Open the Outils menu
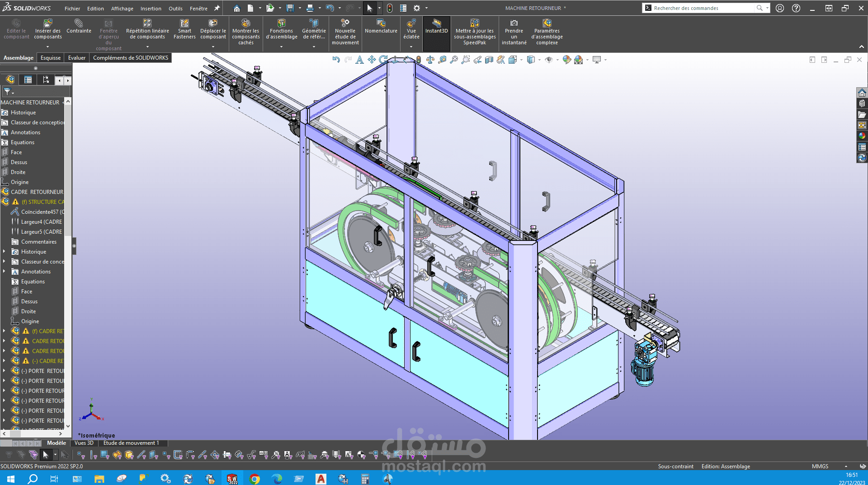 tap(175, 9)
